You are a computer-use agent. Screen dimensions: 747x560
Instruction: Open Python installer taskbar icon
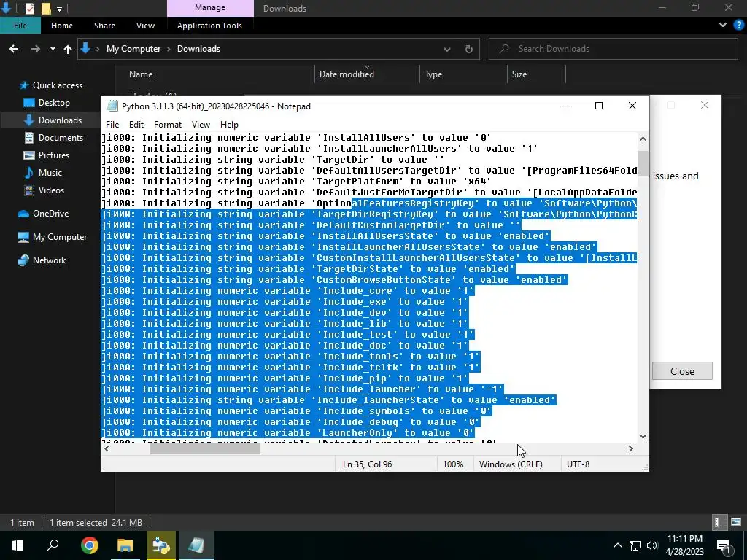pyautogui.click(x=161, y=545)
